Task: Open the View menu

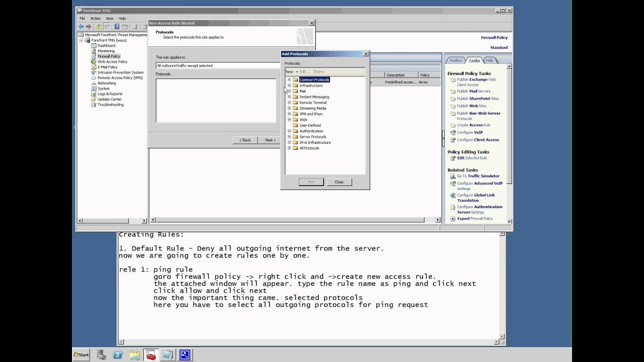Action: click(109, 18)
